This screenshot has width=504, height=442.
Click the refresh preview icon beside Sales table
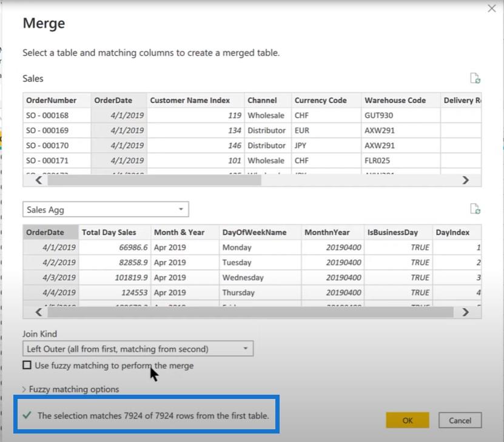pyautogui.click(x=475, y=78)
